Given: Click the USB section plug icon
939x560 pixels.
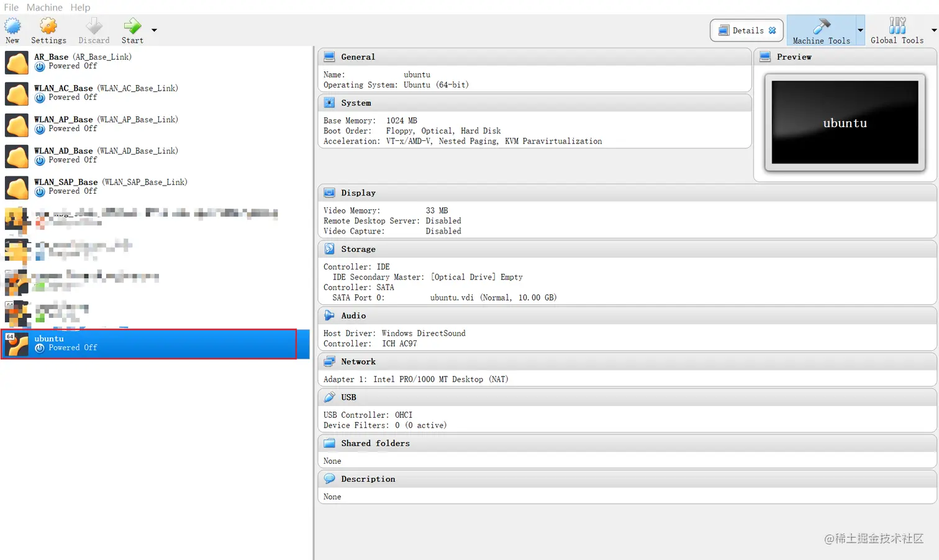Looking at the screenshot, I should pyautogui.click(x=330, y=397).
